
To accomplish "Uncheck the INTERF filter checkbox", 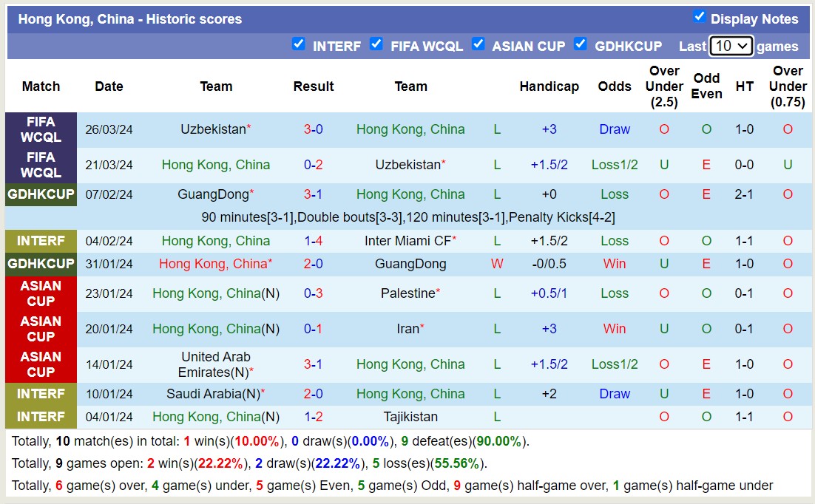I will [298, 44].
